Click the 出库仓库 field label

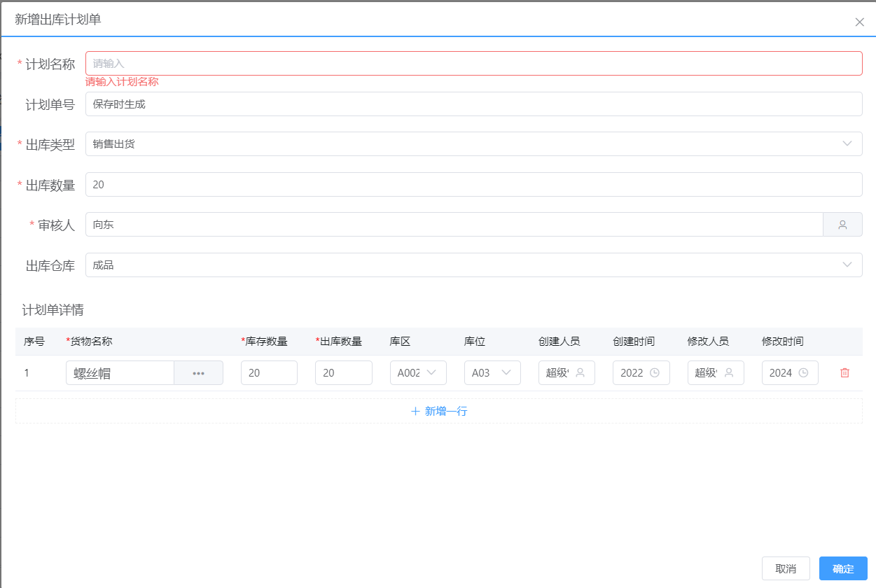(x=50, y=265)
